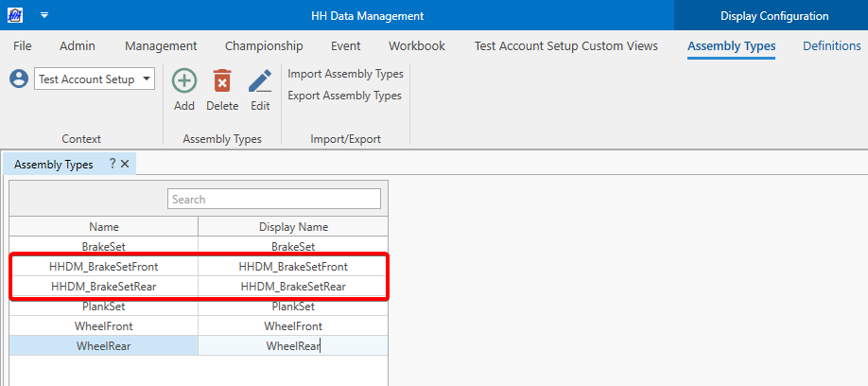Screen dimensions: 868x386
Task: Select the Definitions ribbon tab
Action: click(831, 45)
